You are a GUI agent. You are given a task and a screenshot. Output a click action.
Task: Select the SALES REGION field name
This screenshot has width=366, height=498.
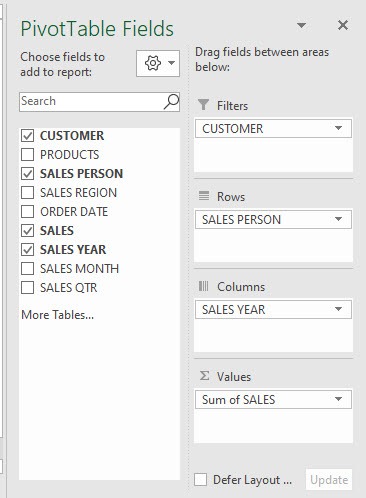tap(79, 193)
